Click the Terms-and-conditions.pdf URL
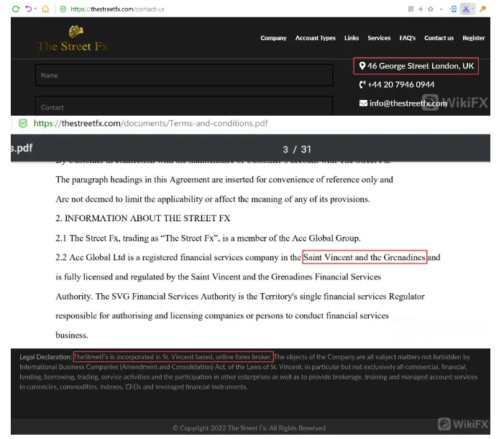Screen dimensions: 504x439 (x=150, y=124)
